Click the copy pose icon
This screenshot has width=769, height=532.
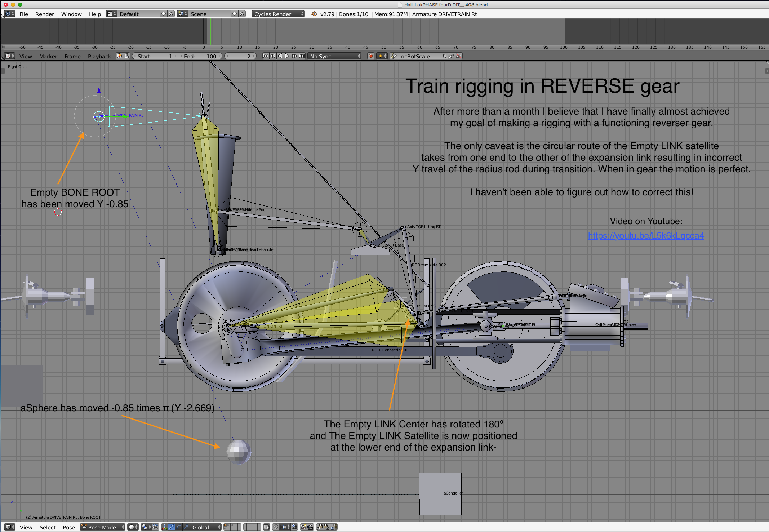click(320, 527)
